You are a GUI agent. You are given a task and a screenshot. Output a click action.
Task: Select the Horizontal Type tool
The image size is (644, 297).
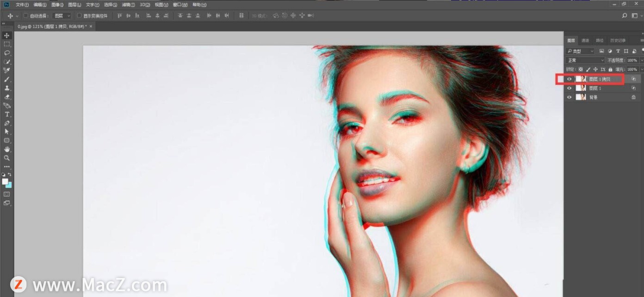click(6, 114)
